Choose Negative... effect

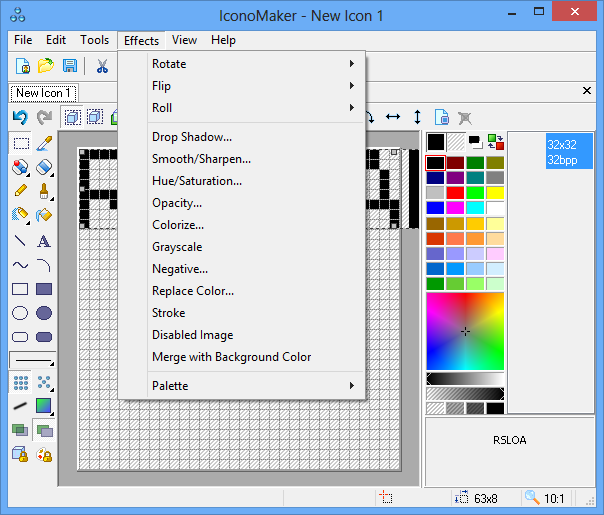(242, 268)
